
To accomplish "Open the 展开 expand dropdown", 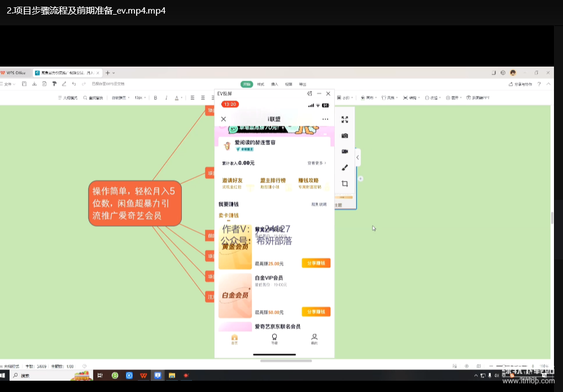I will click(453, 98).
